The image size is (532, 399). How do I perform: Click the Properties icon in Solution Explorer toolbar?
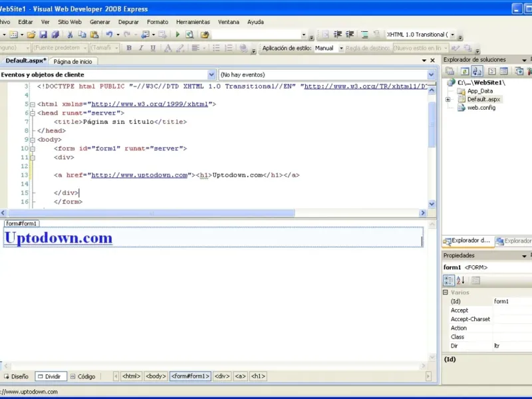point(450,71)
